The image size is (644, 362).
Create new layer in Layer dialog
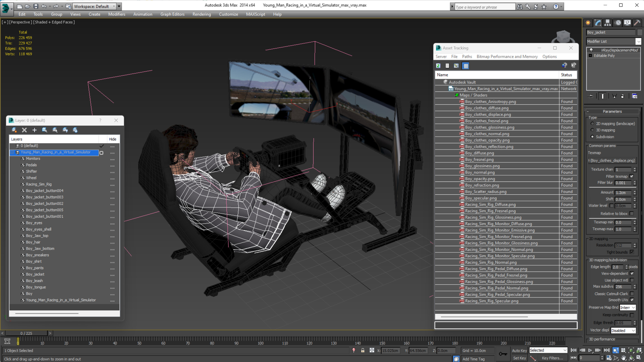tap(14, 130)
